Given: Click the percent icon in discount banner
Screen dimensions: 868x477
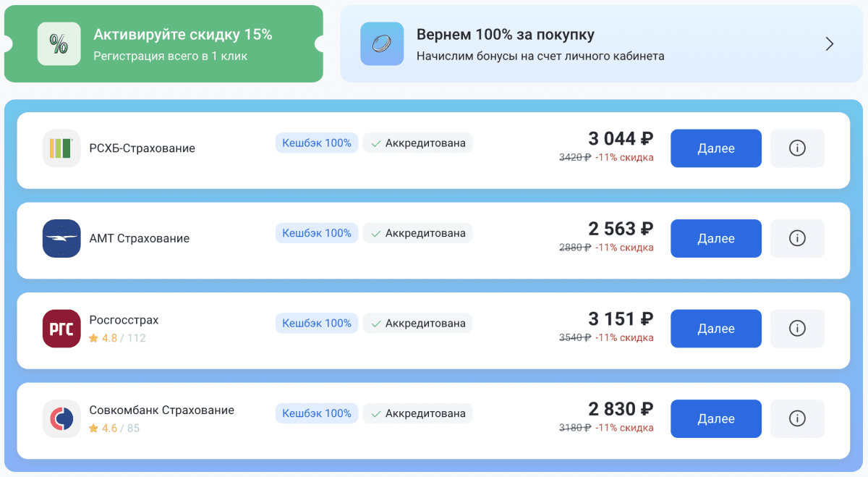Looking at the screenshot, I should pos(59,44).
